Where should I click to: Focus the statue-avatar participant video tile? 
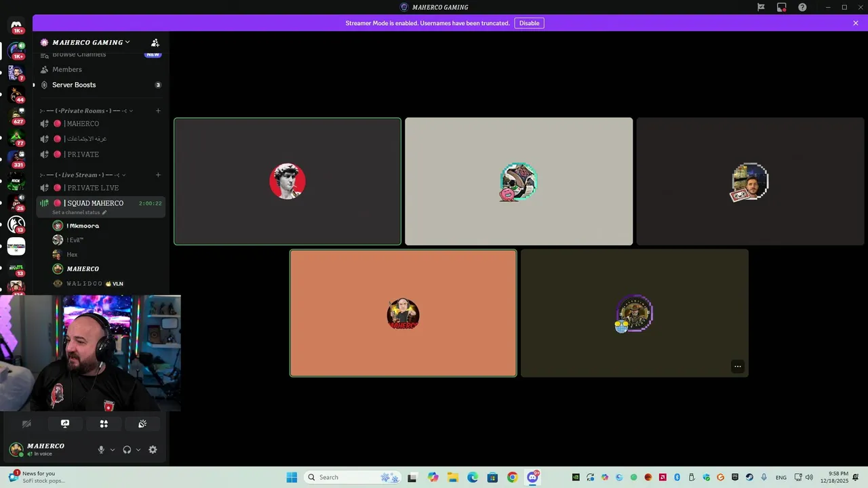click(288, 182)
